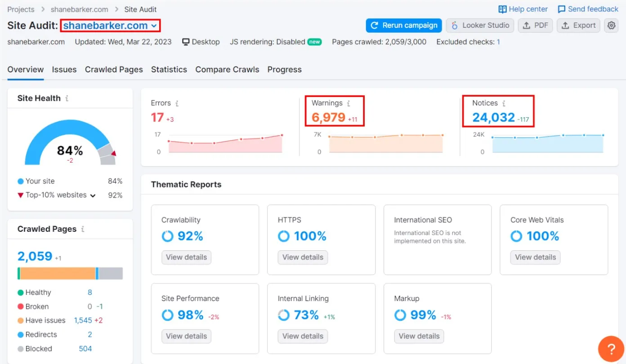Click the new badge beside JS rendering
This screenshot has width=626, height=364.
tap(315, 42)
